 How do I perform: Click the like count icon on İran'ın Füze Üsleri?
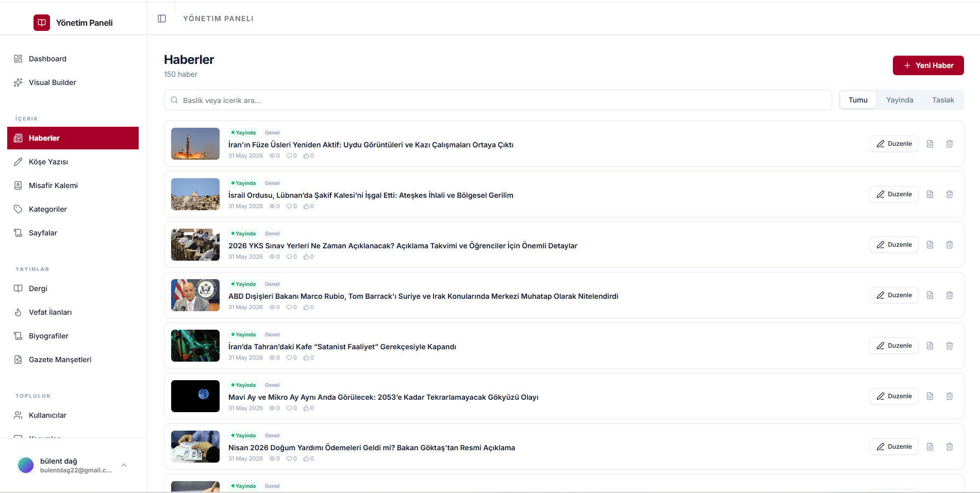(306, 156)
